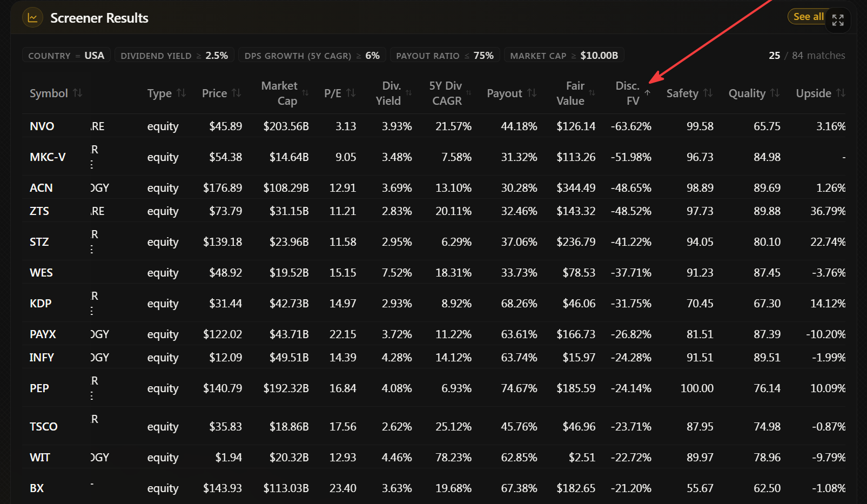Sort by P/E column arrows
This screenshot has height=504, width=867.
351,93
